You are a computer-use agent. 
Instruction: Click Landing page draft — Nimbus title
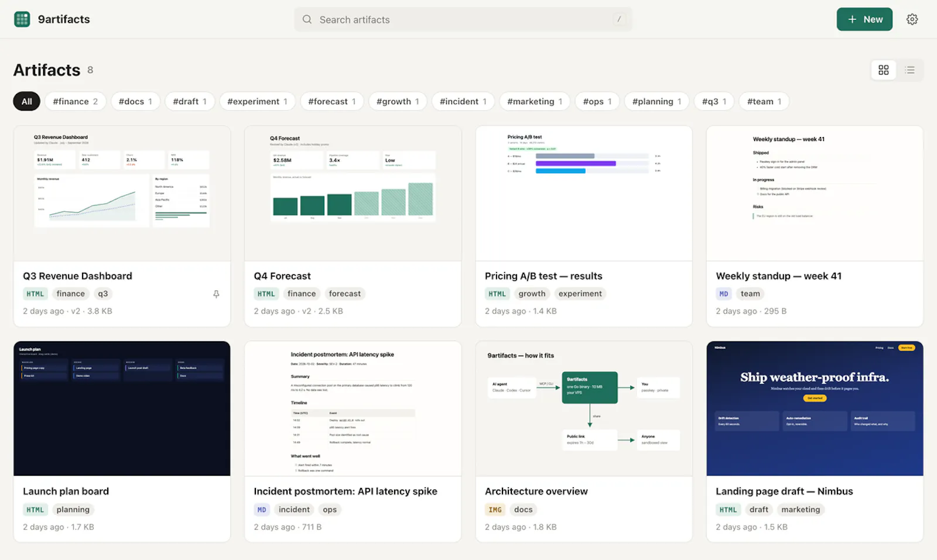784,492
